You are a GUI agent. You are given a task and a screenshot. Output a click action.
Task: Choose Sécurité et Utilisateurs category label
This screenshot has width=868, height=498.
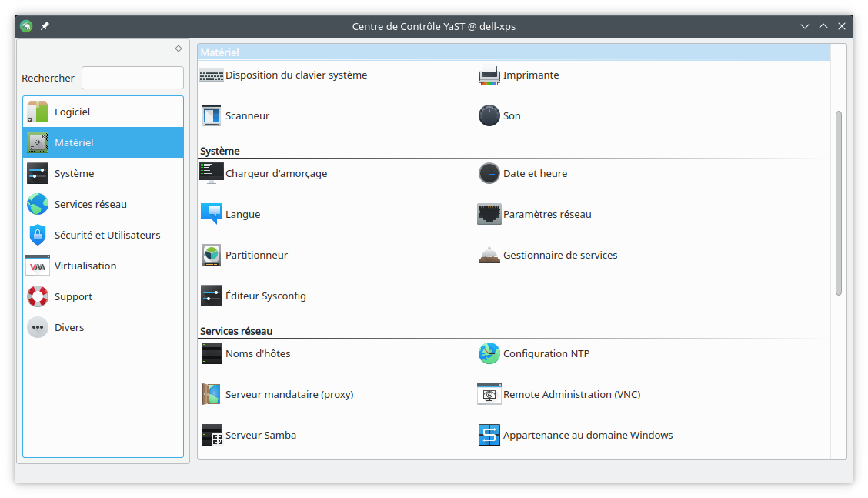tap(108, 235)
